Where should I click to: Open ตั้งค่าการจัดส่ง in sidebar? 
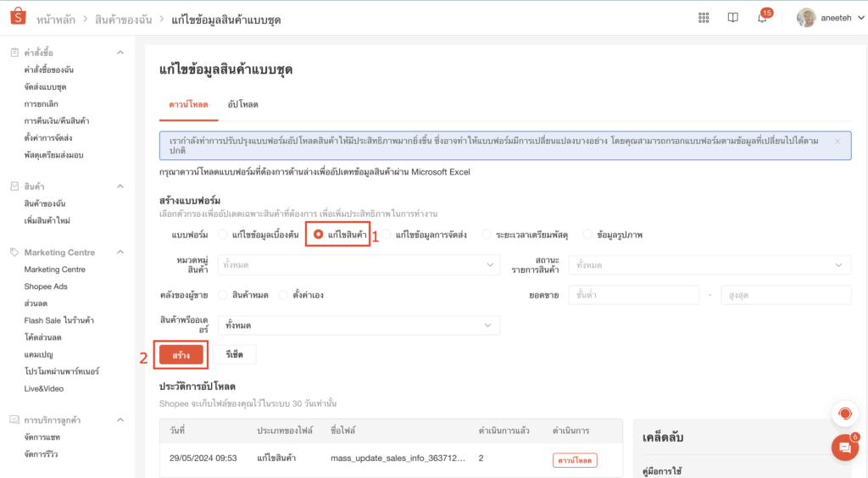click(x=48, y=138)
